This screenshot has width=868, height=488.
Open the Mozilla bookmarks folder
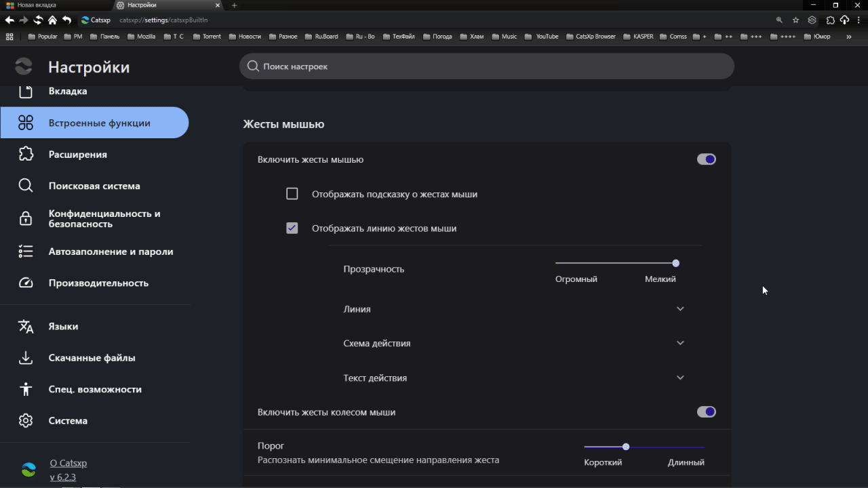click(140, 37)
